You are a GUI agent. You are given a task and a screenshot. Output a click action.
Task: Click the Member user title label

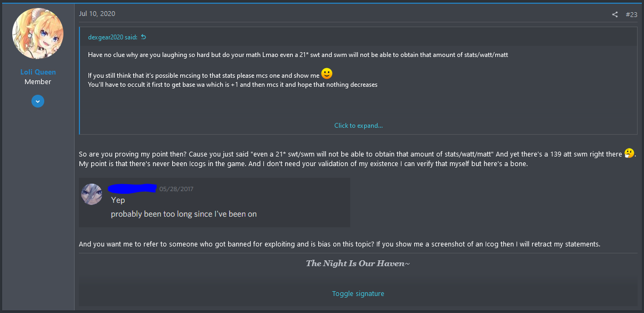[x=38, y=82]
